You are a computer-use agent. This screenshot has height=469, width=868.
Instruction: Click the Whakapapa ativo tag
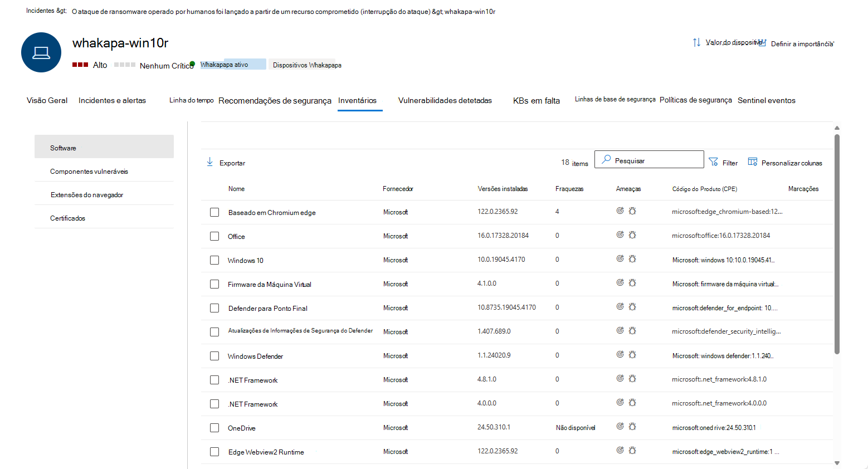coord(233,65)
